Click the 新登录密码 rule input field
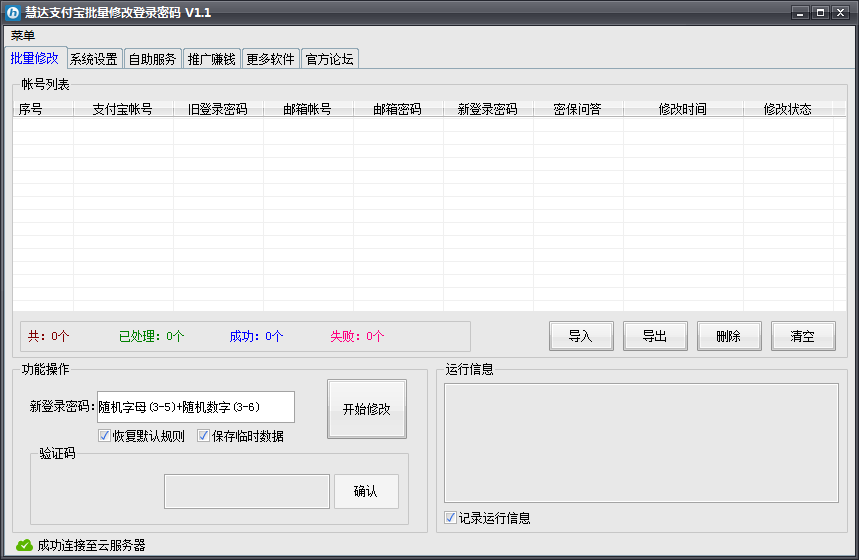The image size is (859, 560). pos(195,407)
